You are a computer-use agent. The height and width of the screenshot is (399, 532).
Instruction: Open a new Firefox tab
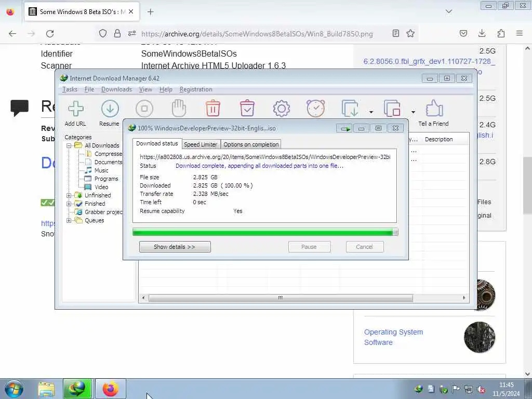[150, 12]
